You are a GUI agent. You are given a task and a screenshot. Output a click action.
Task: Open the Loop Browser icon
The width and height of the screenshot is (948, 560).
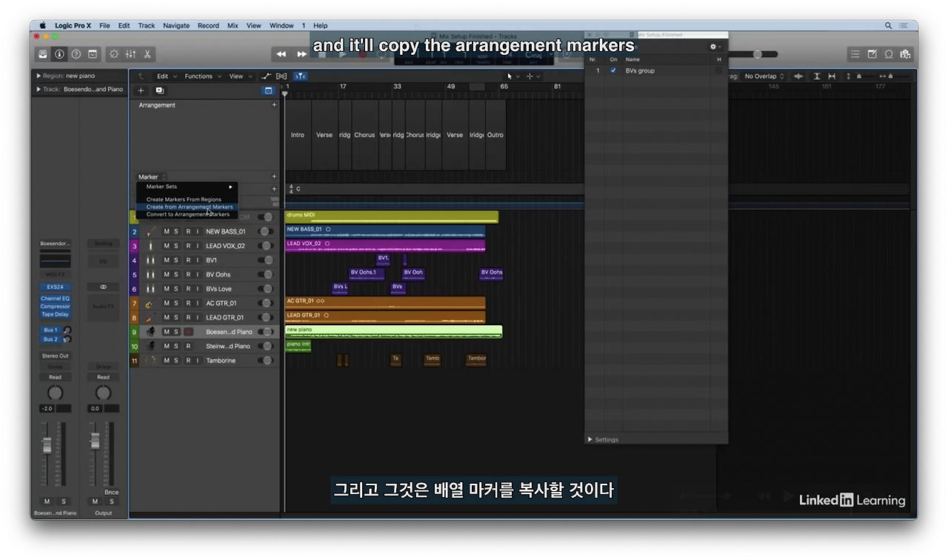[x=889, y=54]
